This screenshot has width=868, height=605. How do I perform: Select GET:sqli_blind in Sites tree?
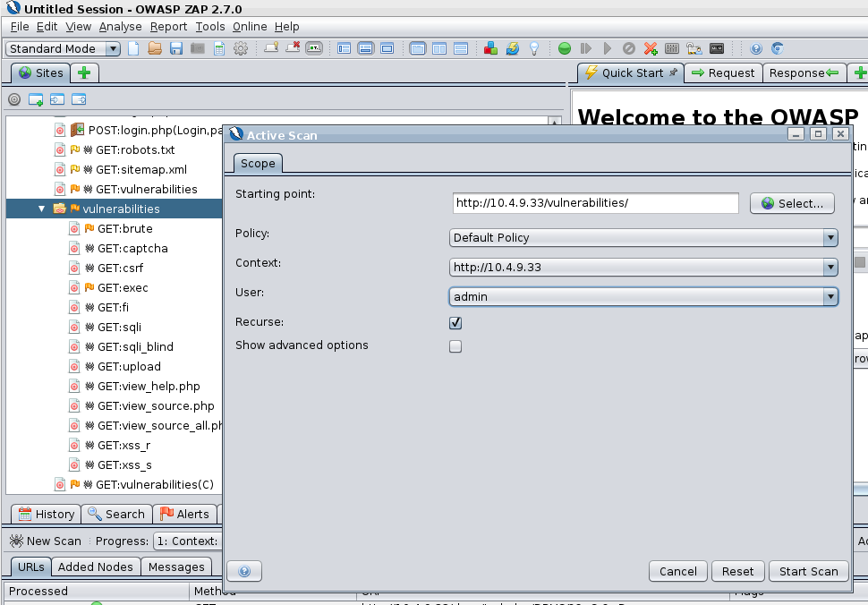[x=135, y=347]
